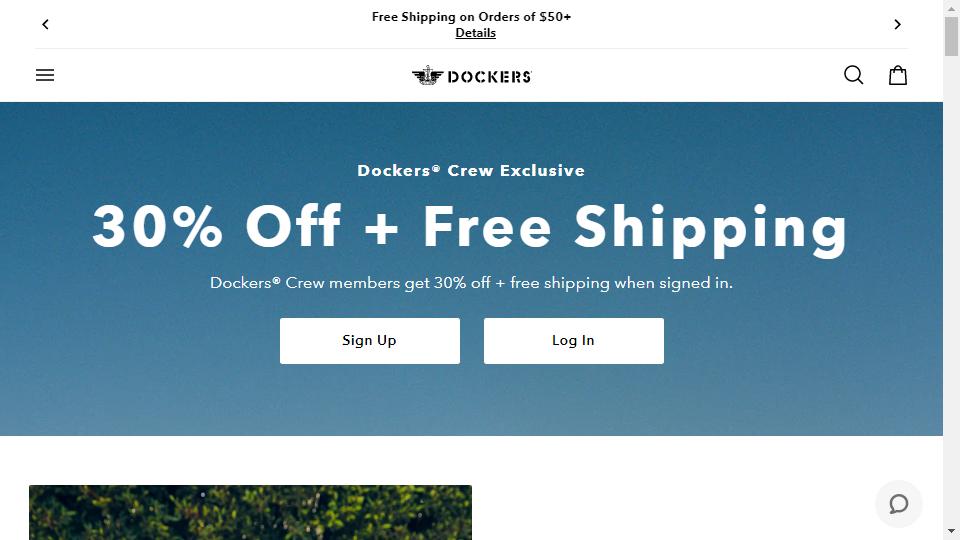Click the scrollbar down arrow
The image size is (960, 540).
point(951,531)
